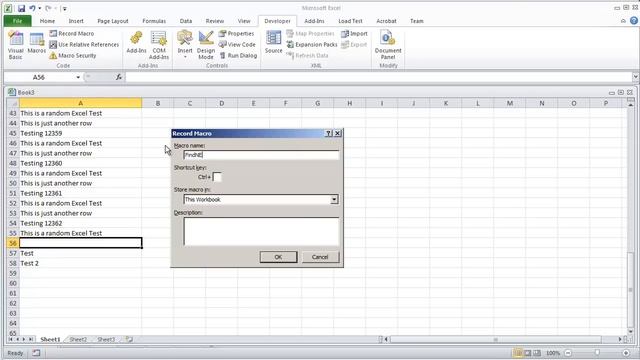Expand the Name Box dropdown
The height and width of the screenshot is (360, 640).
tap(78, 77)
